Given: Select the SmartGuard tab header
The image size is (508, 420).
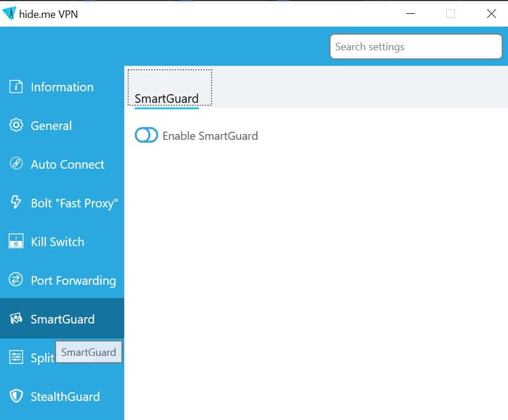Looking at the screenshot, I should coord(170,87).
